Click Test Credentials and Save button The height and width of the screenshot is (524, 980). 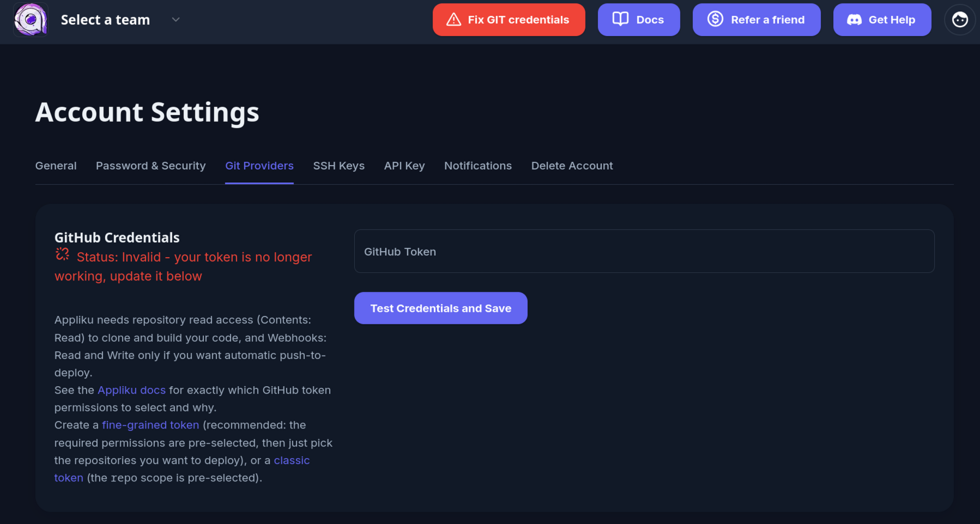coord(441,308)
